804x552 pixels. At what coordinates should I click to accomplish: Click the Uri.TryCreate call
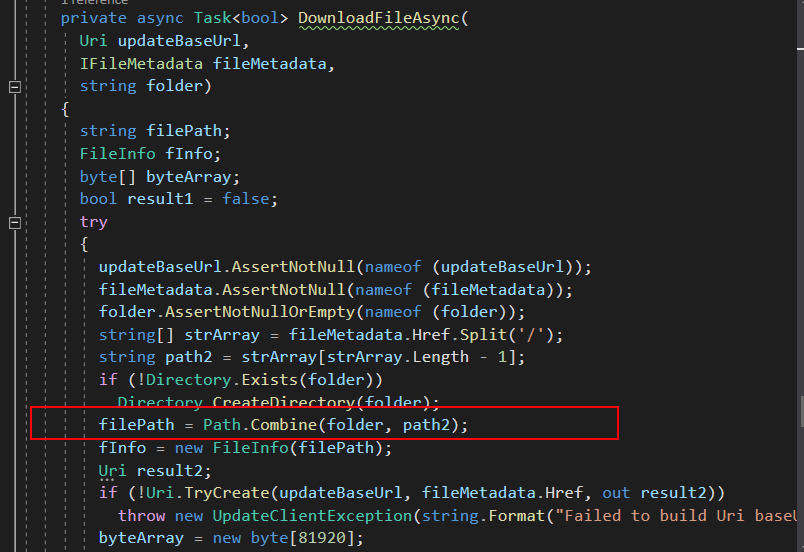click(208, 493)
